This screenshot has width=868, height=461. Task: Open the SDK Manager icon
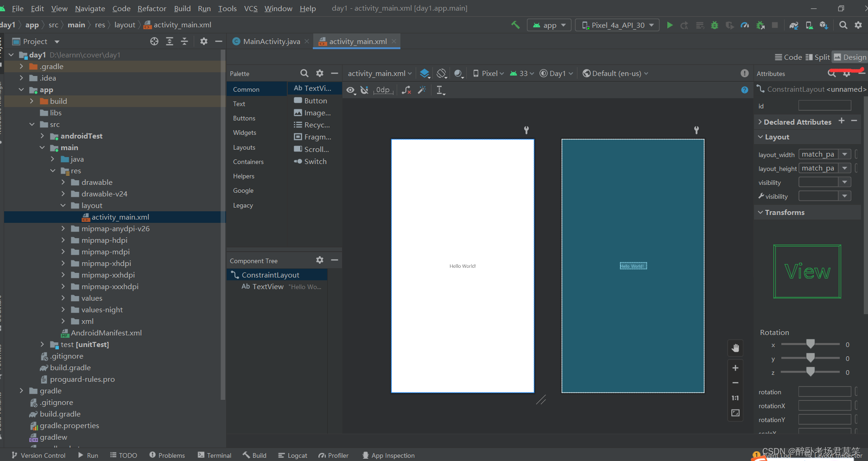[x=824, y=25]
